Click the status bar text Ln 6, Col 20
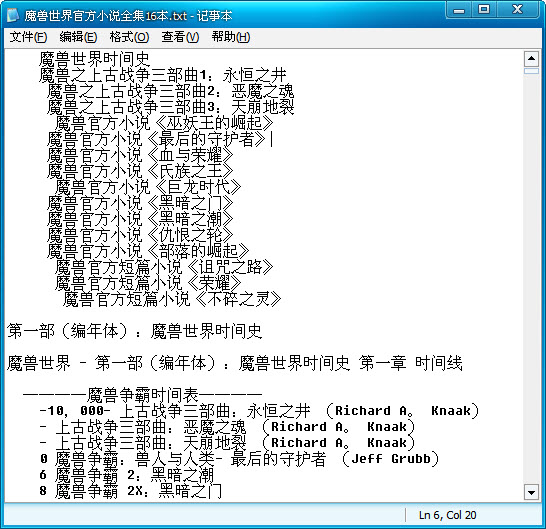Image resolution: width=546 pixels, height=529 pixels. (447, 515)
